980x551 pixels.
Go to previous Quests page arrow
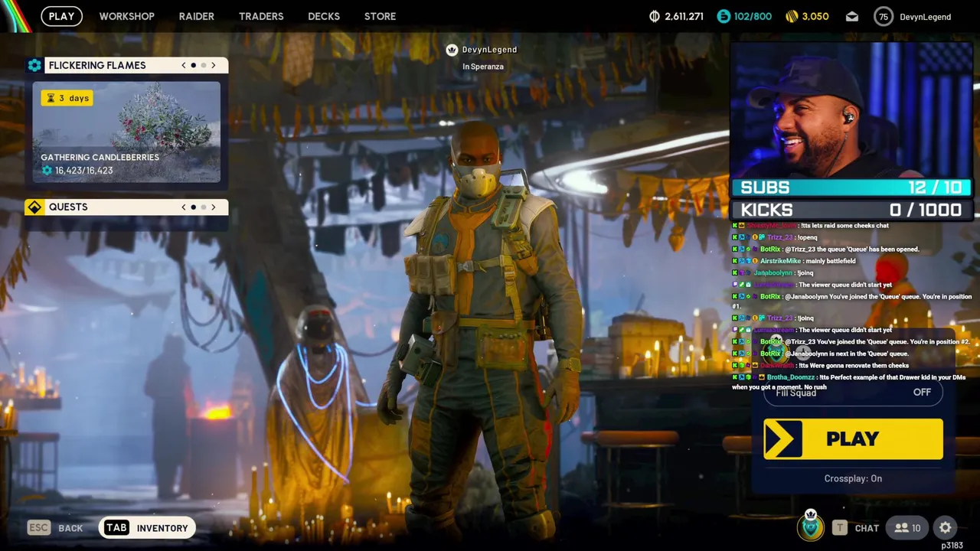click(184, 207)
